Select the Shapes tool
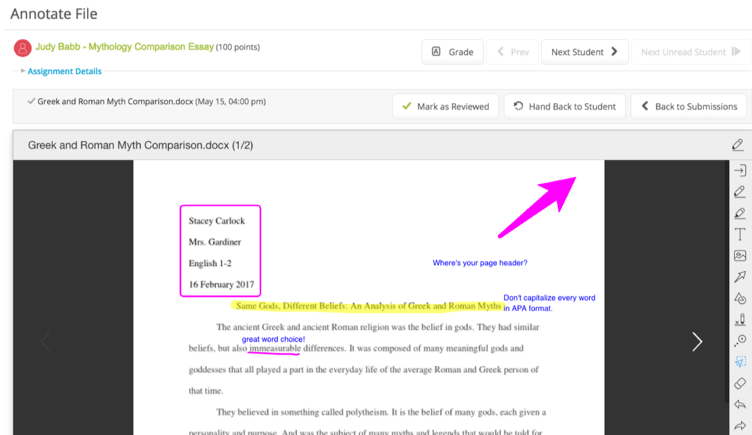 tap(739, 298)
